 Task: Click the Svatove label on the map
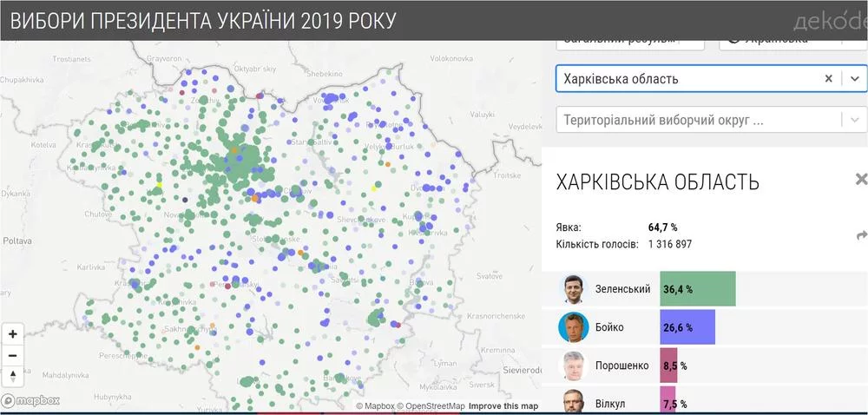490,275
